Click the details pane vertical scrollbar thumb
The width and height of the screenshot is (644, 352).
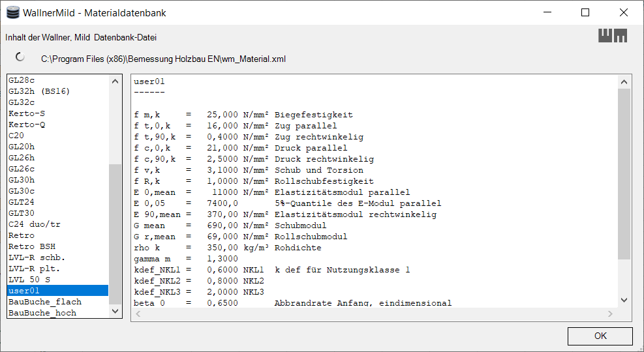pyautogui.click(x=624, y=174)
